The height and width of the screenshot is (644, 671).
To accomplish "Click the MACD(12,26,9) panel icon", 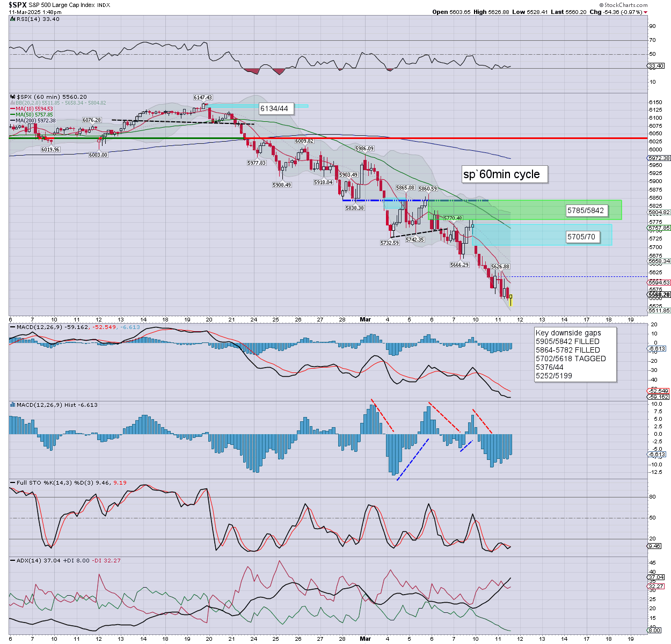I will (x=12, y=327).
